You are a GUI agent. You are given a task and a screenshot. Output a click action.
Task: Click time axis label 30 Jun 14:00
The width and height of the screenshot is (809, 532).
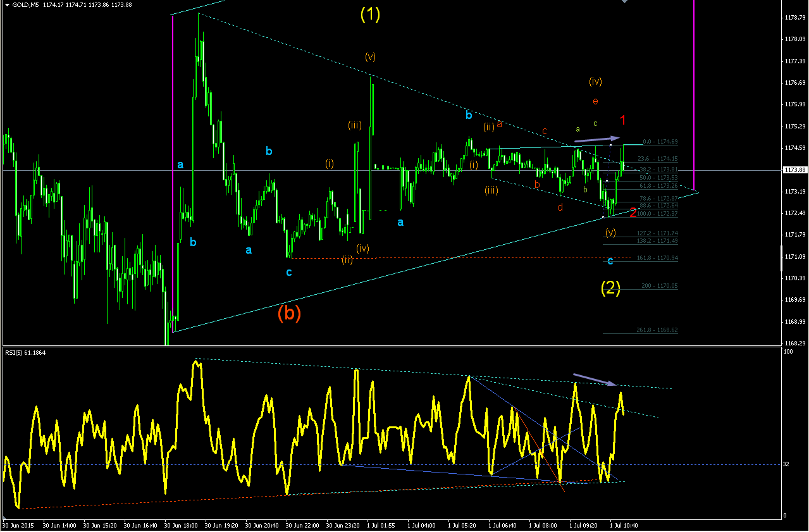[x=59, y=526]
